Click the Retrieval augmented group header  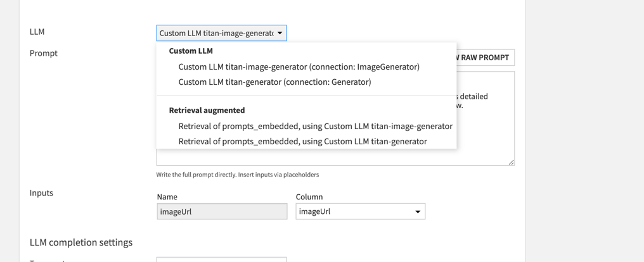click(207, 110)
